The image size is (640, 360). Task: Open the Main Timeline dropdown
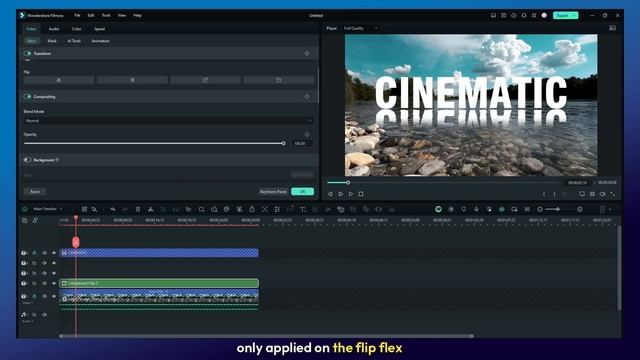[x=48, y=209]
